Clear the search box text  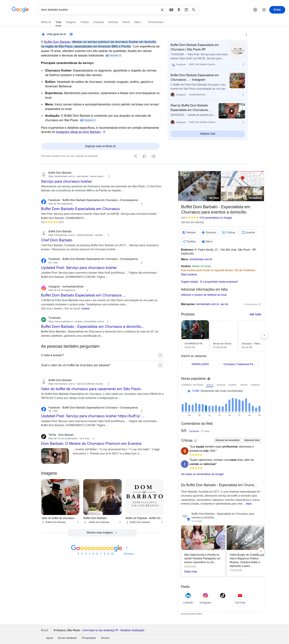[162, 10]
